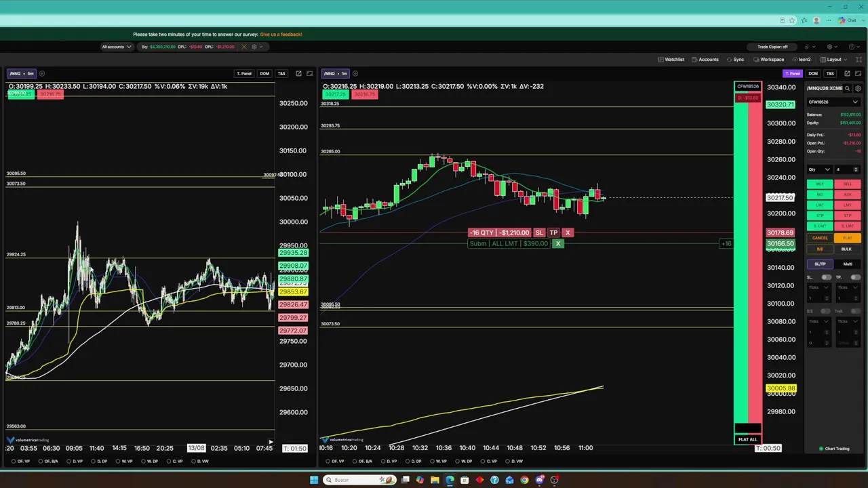The width and height of the screenshot is (868, 488).
Task: Toggle fullscreen icon beside Layout
Action: [x=859, y=60]
